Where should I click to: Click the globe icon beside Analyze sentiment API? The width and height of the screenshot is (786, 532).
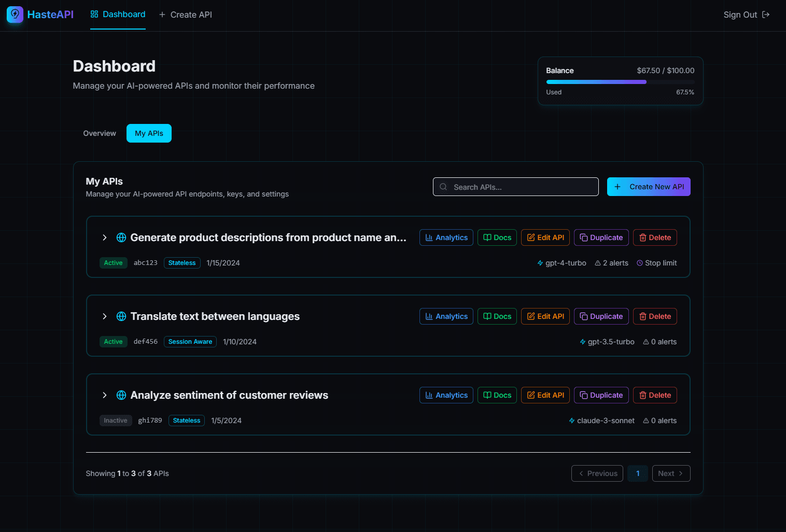(x=121, y=395)
